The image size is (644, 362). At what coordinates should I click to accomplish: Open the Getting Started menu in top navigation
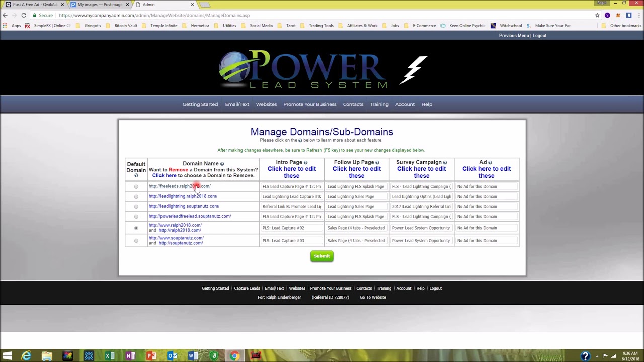pos(200,104)
